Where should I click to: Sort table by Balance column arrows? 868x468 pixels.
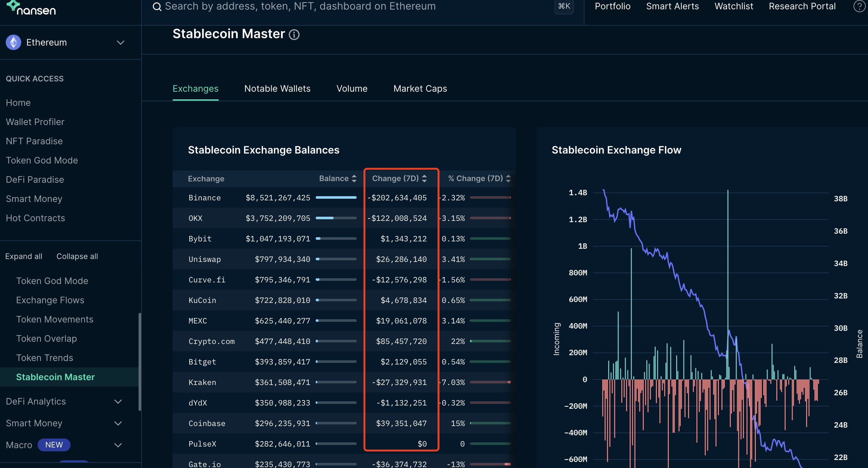(x=354, y=179)
